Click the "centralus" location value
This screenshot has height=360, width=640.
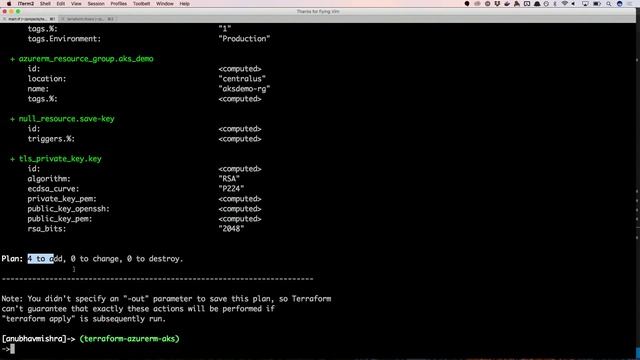click(242, 79)
